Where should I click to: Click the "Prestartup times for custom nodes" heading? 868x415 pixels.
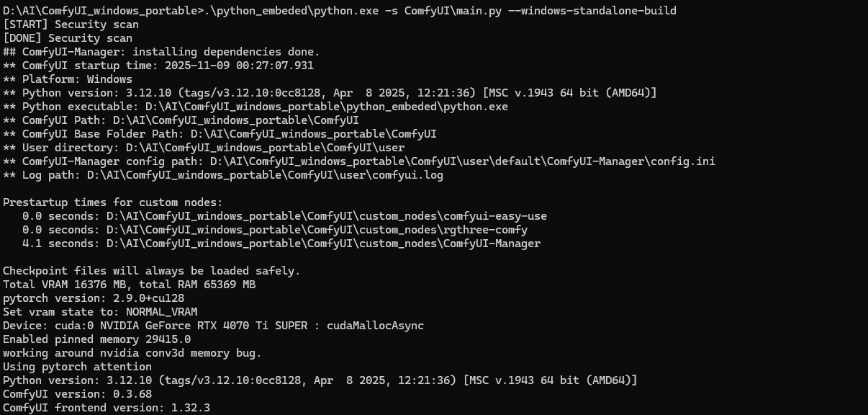113,202
